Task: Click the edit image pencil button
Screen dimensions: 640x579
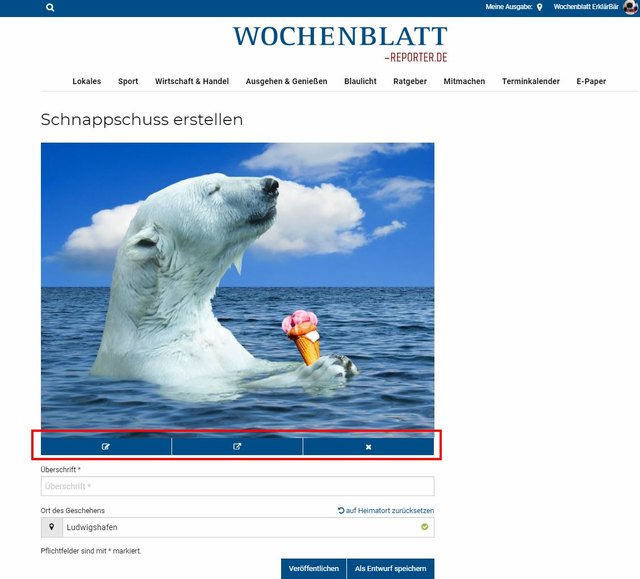Action: coord(106,446)
